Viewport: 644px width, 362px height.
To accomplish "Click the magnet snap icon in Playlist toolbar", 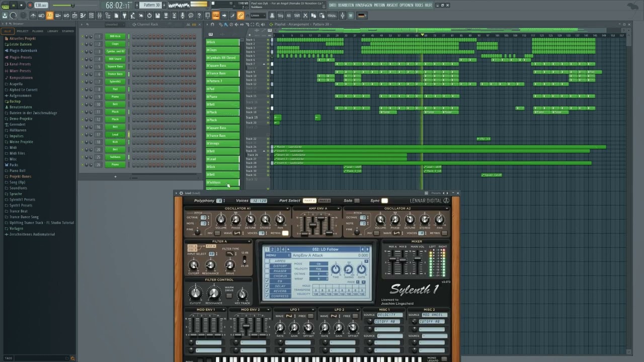I will [212, 25].
